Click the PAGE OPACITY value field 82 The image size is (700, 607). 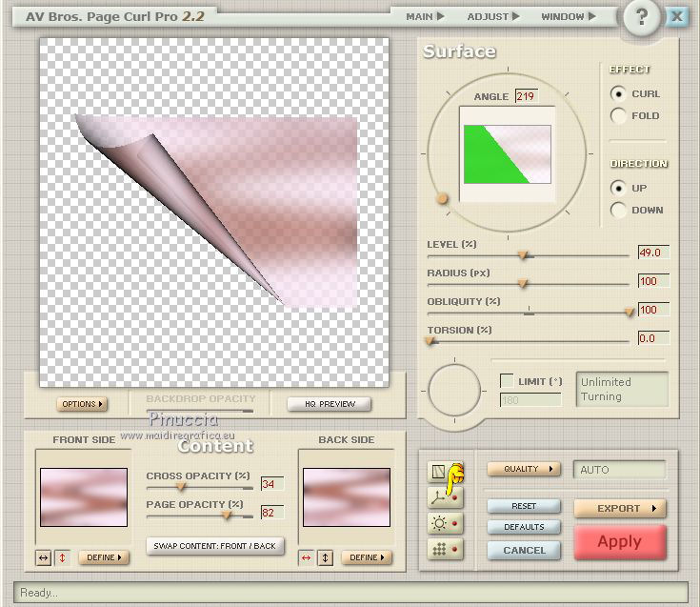pyautogui.click(x=272, y=513)
